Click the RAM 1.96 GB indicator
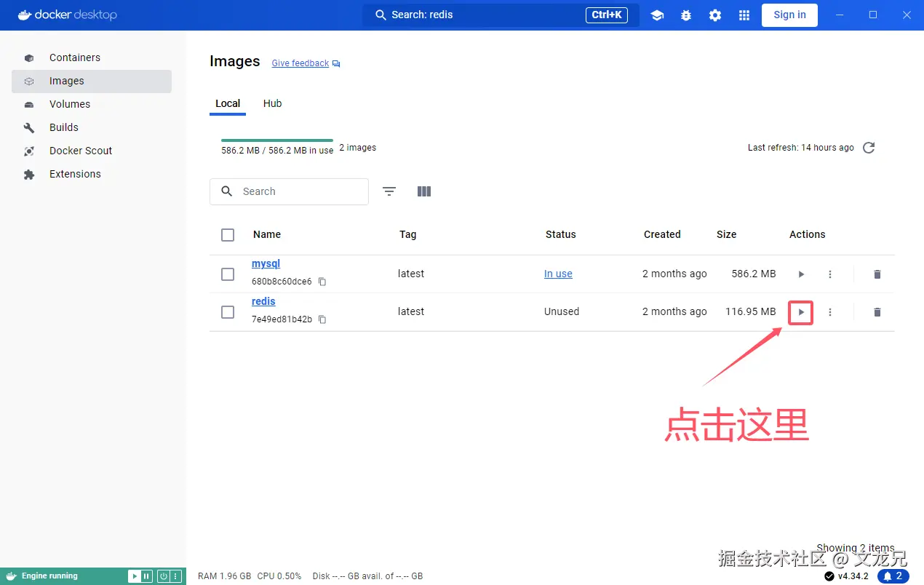 (x=225, y=576)
